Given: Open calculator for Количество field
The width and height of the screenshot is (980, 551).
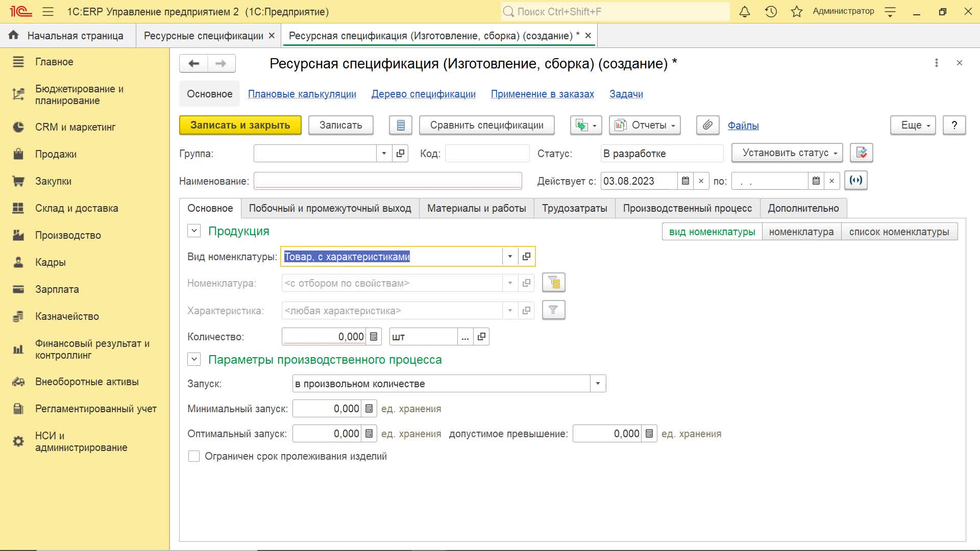Looking at the screenshot, I should [374, 337].
